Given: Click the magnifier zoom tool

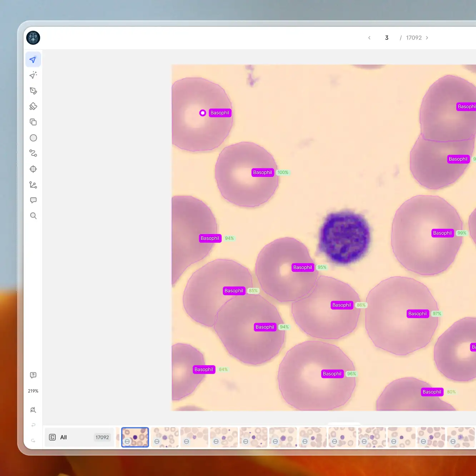Looking at the screenshot, I should [x=33, y=215].
